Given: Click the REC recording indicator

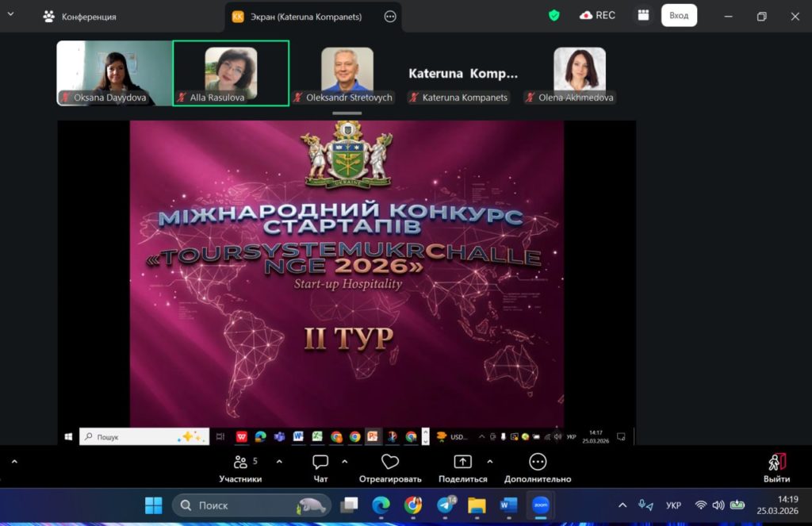Looking at the screenshot, I should [598, 15].
